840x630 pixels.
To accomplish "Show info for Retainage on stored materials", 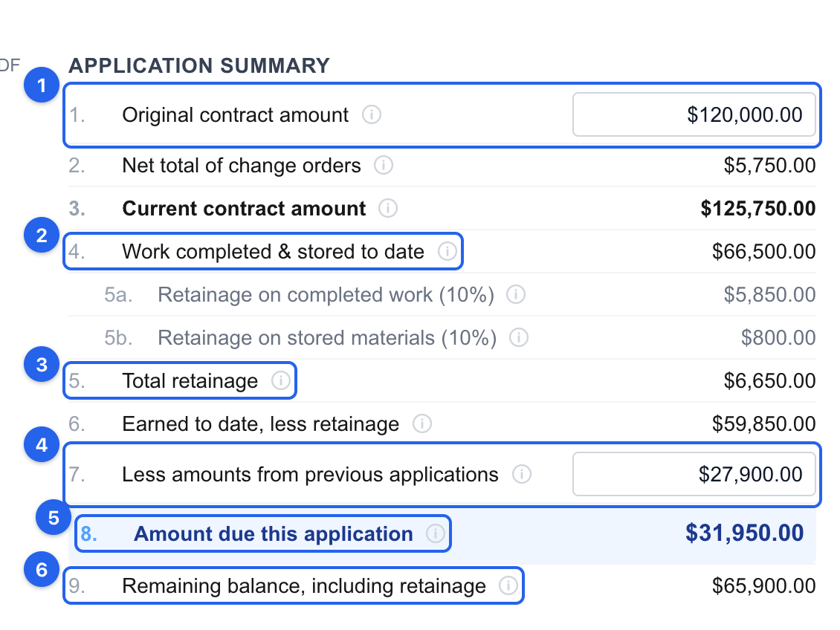I will [519, 338].
